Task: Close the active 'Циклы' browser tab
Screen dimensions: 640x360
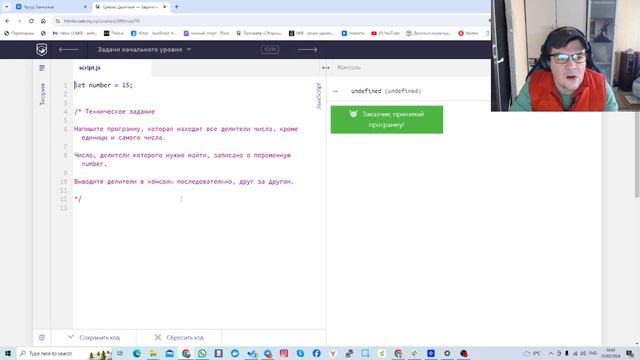Action: (164, 7)
